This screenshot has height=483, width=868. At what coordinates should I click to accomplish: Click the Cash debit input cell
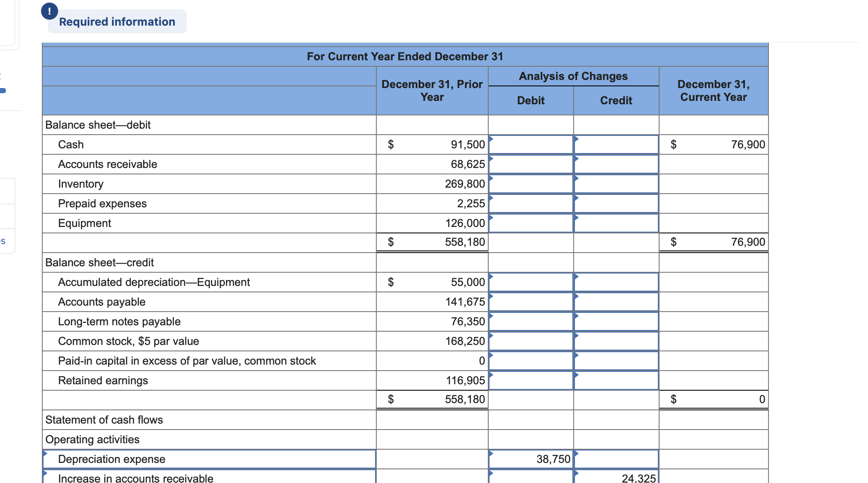tap(531, 144)
